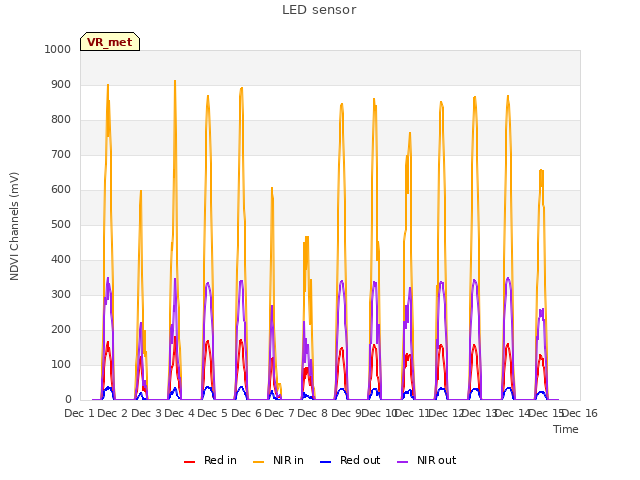
Task: Click the Dec 16 x-axis label
Action: coord(580,413)
